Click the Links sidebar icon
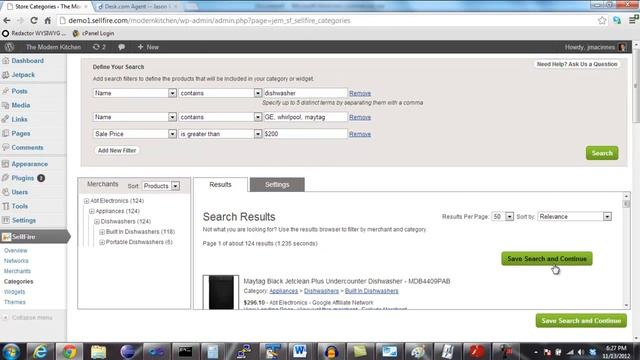The height and width of the screenshot is (360, 640). tap(5, 119)
